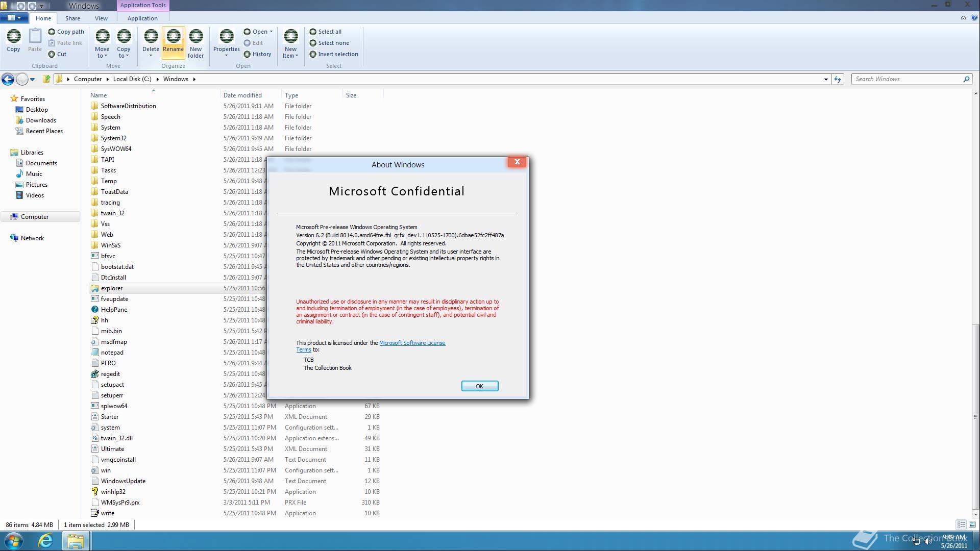Click Select none in ribbon
Screen dimensions: 980x551
click(329, 43)
